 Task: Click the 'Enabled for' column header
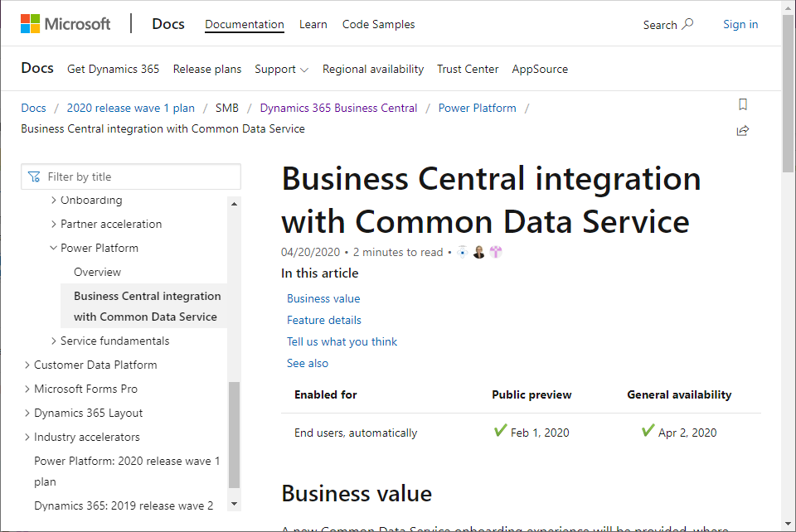point(325,394)
